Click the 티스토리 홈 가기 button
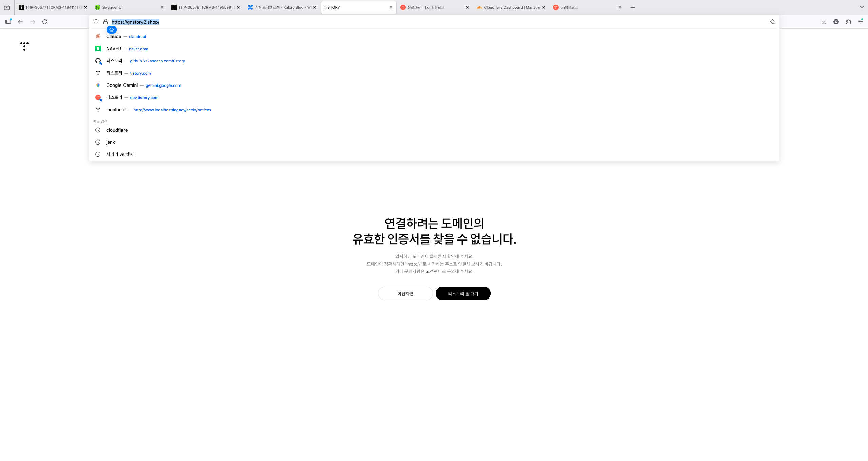The height and width of the screenshot is (461, 868). (463, 293)
